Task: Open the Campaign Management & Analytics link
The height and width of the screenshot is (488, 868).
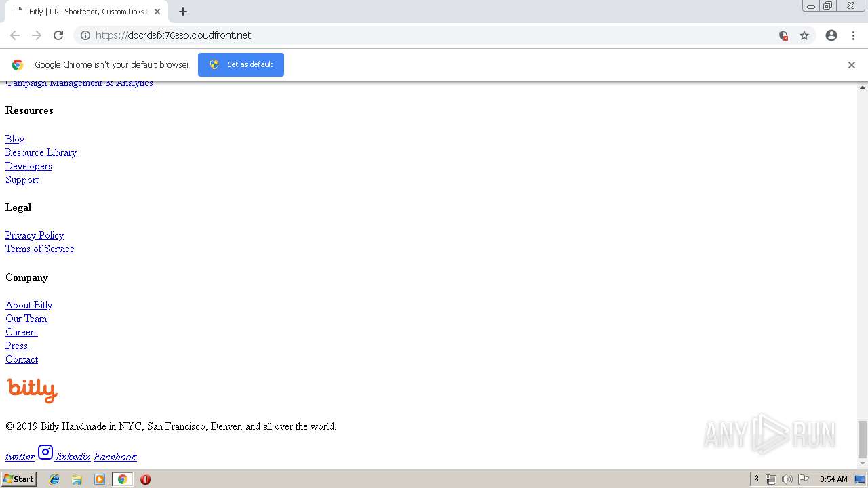Action: [79, 83]
